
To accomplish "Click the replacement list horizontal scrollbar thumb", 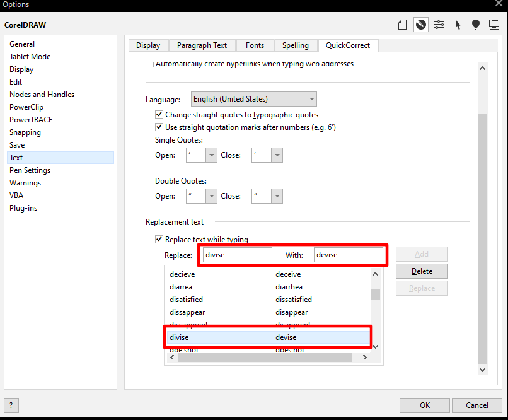I will 265,357.
